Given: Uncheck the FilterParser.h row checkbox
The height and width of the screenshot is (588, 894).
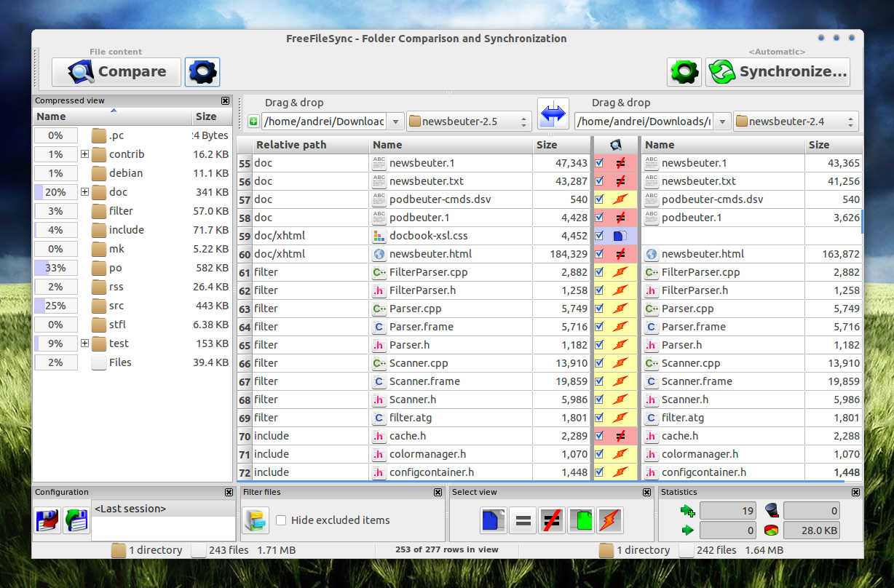Looking at the screenshot, I should [599, 290].
